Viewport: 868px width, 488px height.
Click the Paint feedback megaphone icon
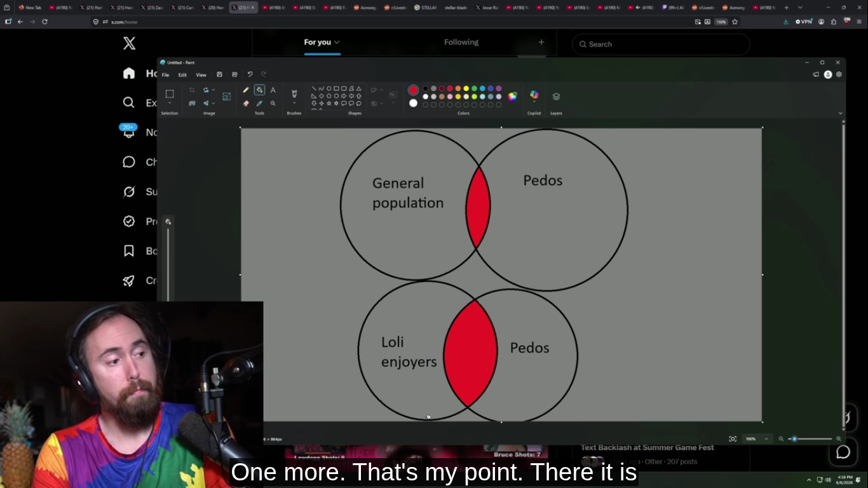click(816, 74)
